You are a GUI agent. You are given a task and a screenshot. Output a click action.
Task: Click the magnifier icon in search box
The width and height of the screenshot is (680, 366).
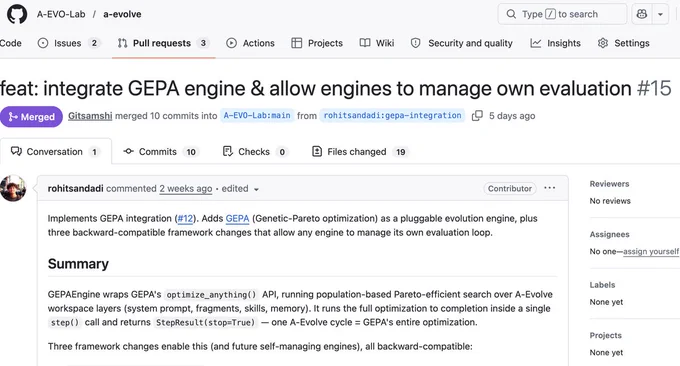pyautogui.click(x=511, y=14)
